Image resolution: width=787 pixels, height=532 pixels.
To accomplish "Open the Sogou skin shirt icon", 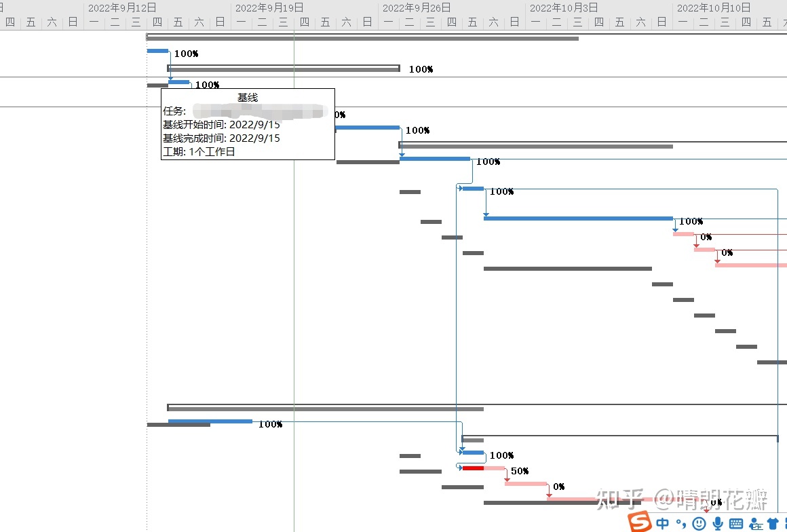I will tap(773, 523).
